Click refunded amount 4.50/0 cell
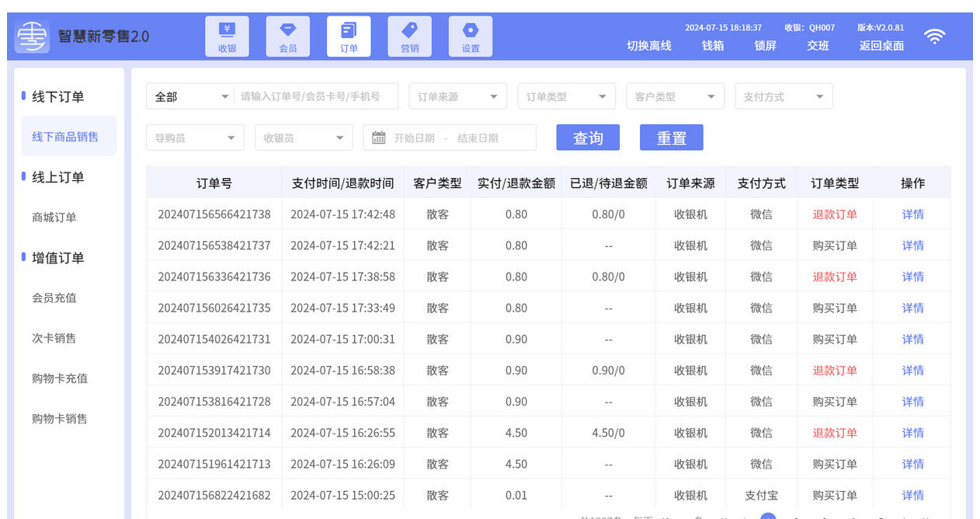The width and height of the screenshot is (980, 519). pyautogui.click(x=609, y=433)
